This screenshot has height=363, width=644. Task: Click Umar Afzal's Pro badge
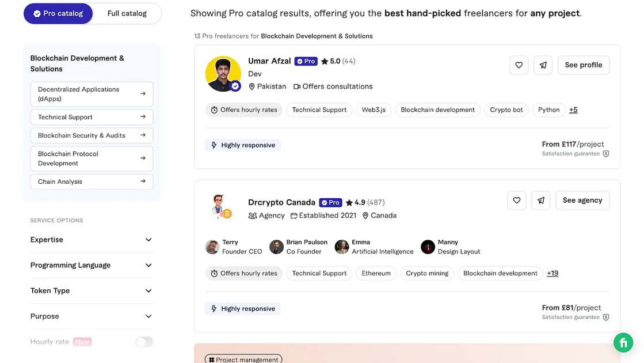pos(306,61)
